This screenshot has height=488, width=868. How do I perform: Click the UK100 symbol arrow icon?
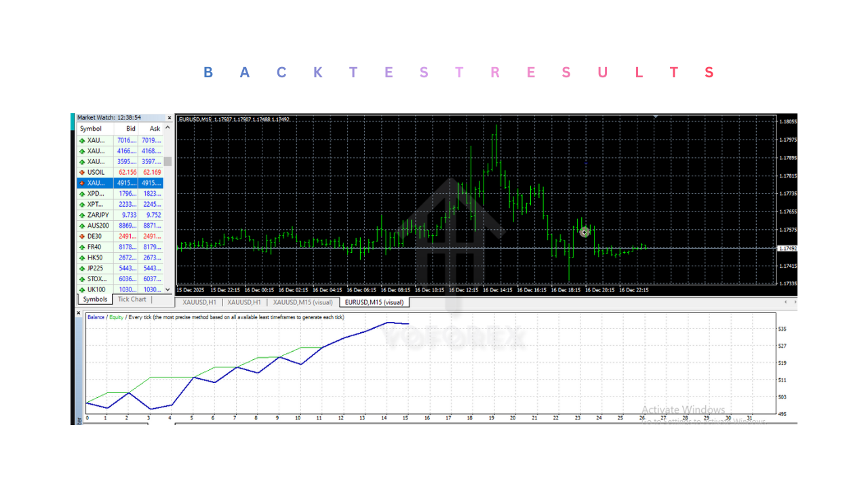coord(82,290)
